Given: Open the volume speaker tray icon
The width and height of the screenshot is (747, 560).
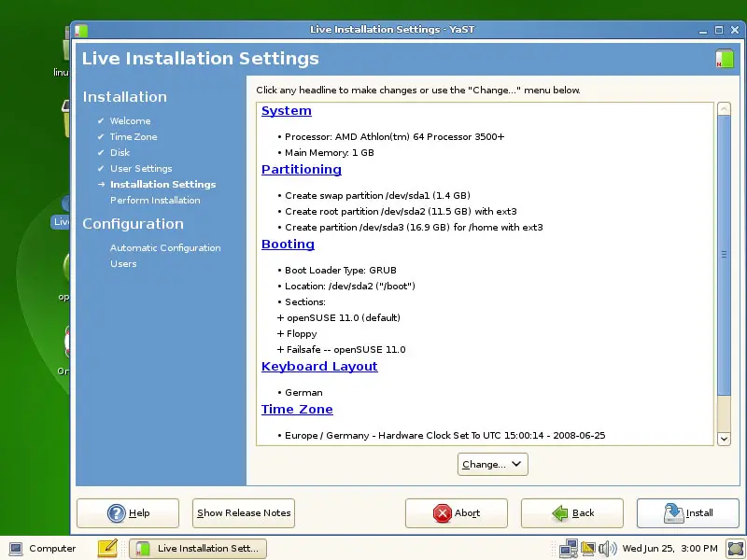Looking at the screenshot, I should 608,549.
